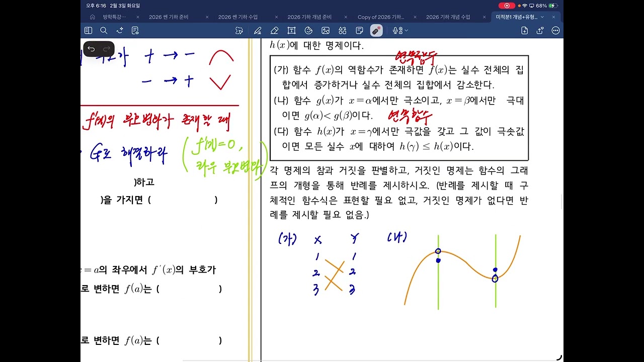The height and width of the screenshot is (362, 644).
Task: Close the 2026 쎈 기하 수업 tab
Action: (277, 17)
